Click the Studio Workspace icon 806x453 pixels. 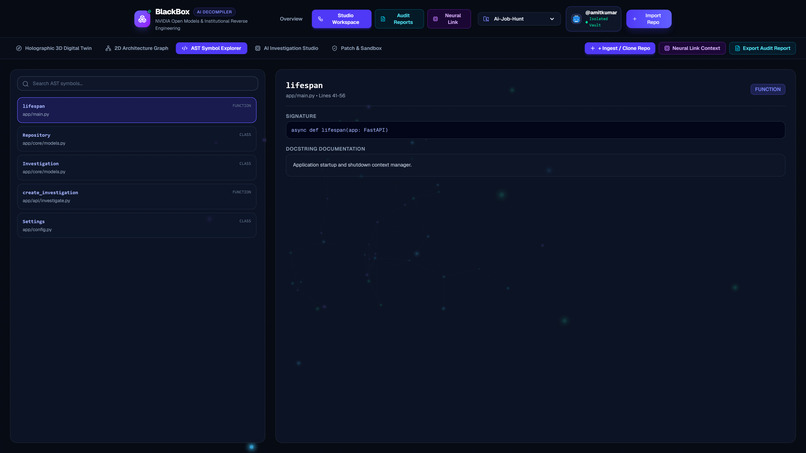(321, 19)
